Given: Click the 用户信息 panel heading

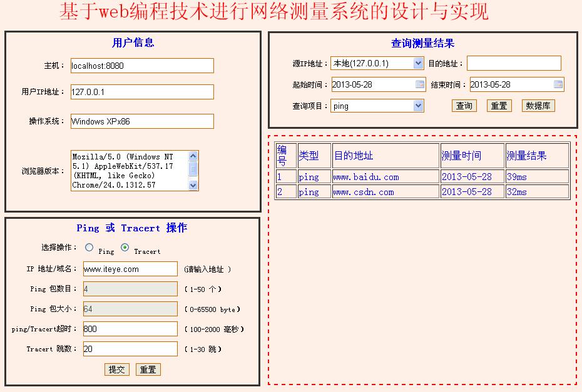Looking at the screenshot, I should tap(133, 43).
